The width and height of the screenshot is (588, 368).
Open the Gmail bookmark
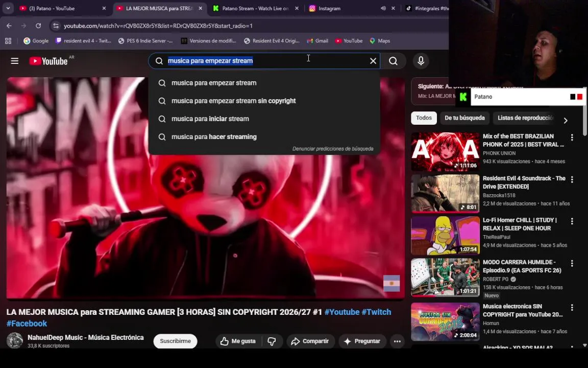click(317, 41)
